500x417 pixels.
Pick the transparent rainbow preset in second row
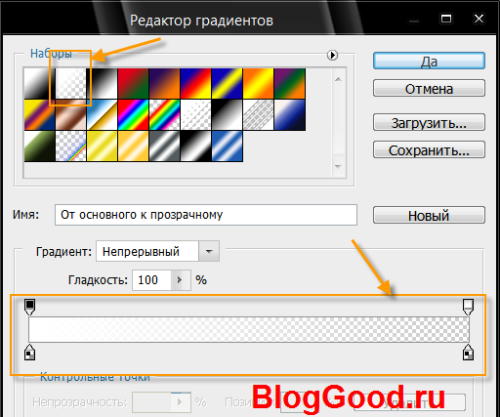(x=165, y=115)
